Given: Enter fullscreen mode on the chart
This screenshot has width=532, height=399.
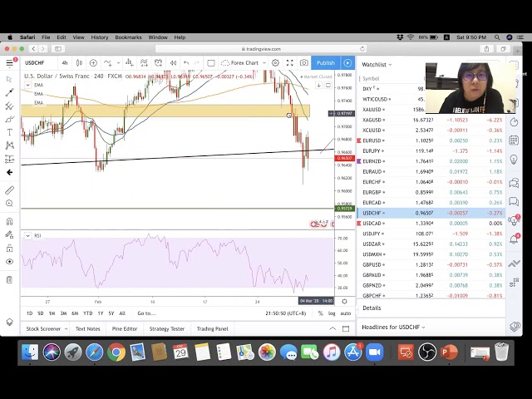Looking at the screenshot, I should (x=289, y=63).
